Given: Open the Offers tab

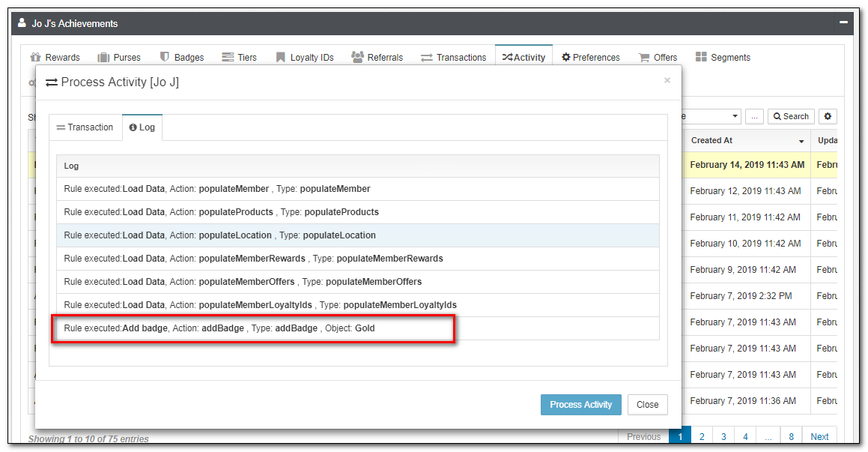Looking at the screenshot, I should [658, 58].
